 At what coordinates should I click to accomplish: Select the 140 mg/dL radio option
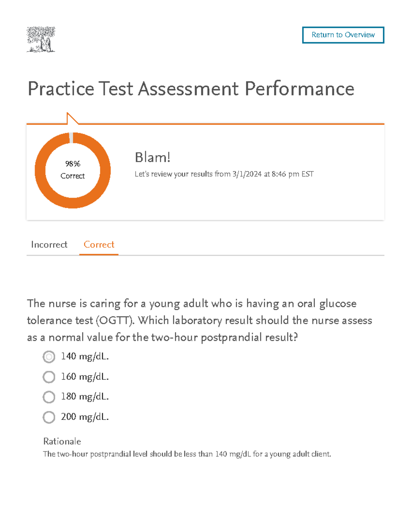click(49, 357)
